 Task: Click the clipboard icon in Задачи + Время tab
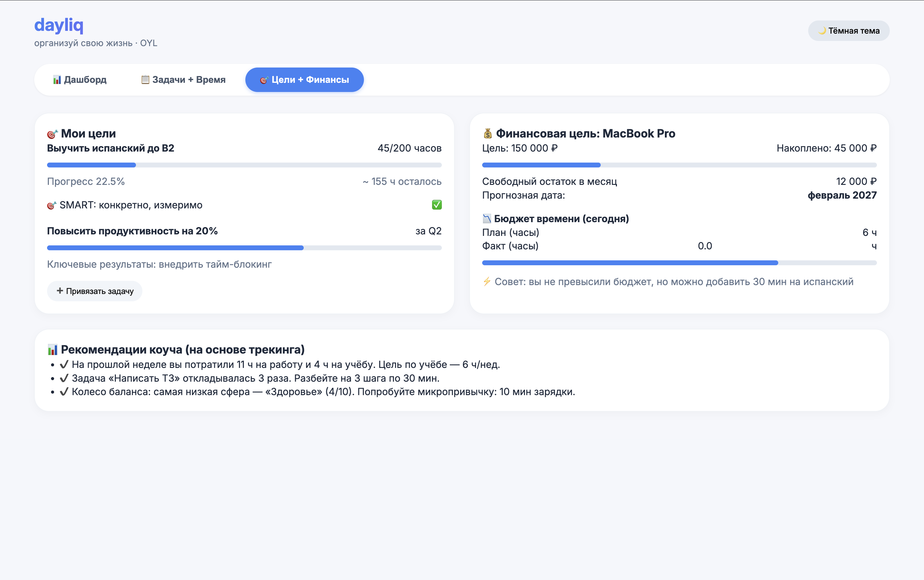pos(145,79)
